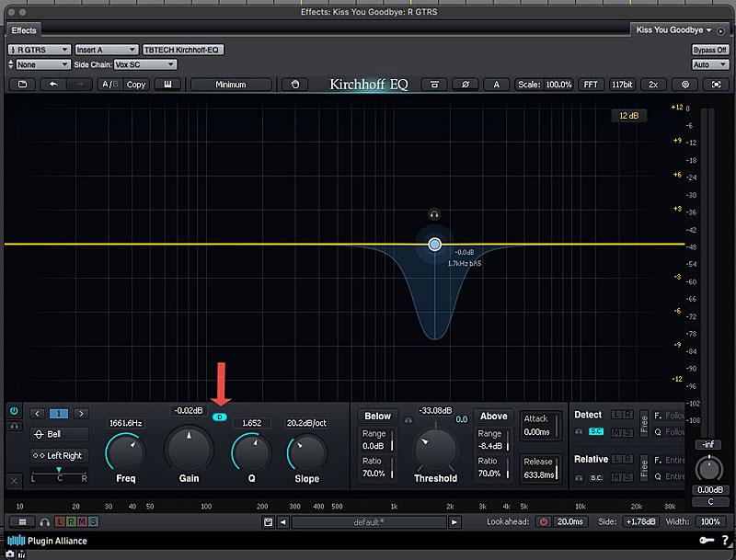Open the Bell filter type selector
This screenshot has width=736, height=560.
pyautogui.click(x=59, y=434)
